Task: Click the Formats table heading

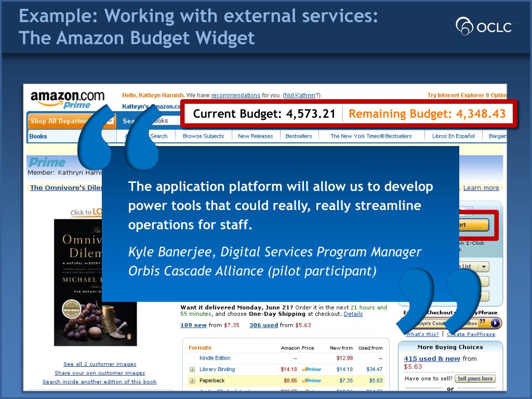Action: click(x=200, y=348)
